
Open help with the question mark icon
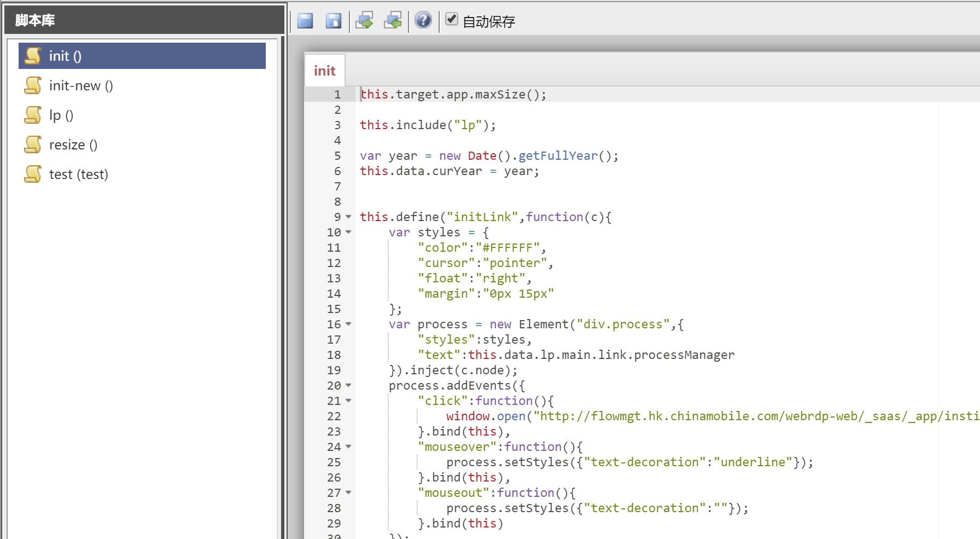click(x=423, y=20)
